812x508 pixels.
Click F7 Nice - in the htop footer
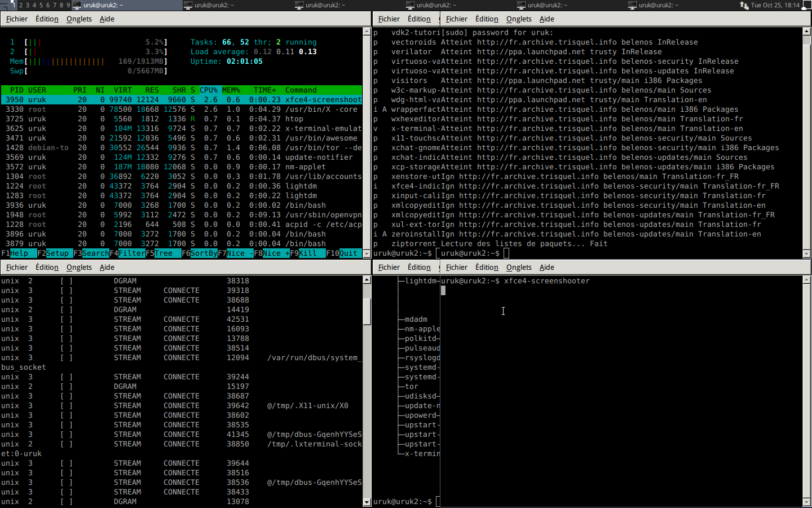click(236, 253)
